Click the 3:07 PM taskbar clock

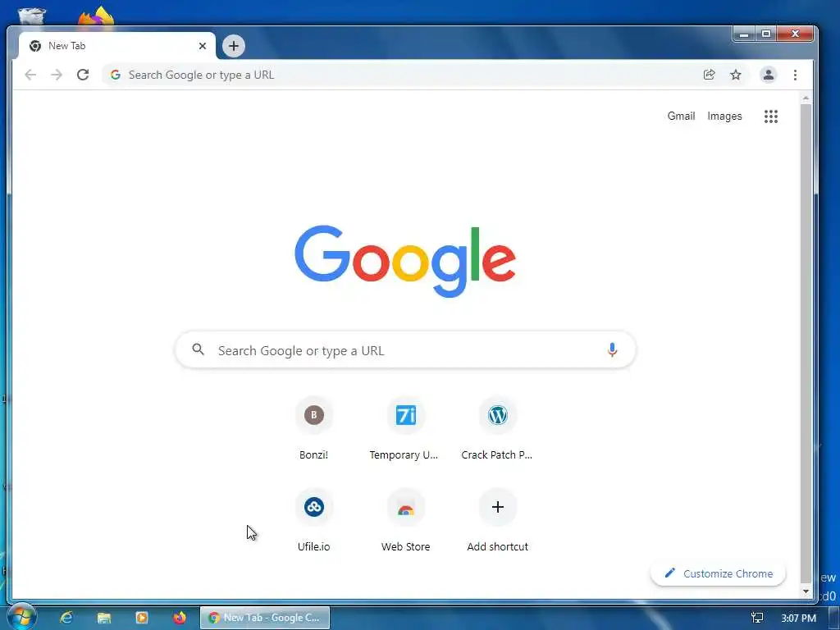798,619
